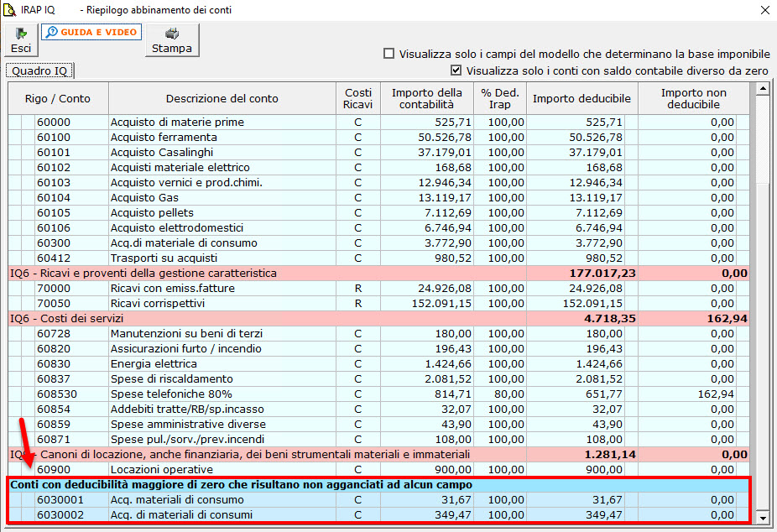Click the 4.718,35 services total
The image size is (777, 532).
[582, 319]
